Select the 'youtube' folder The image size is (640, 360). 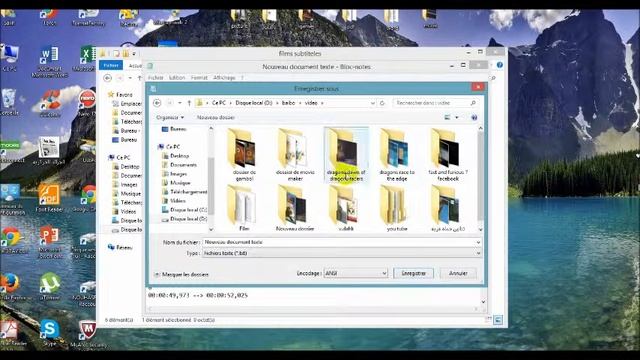397,208
